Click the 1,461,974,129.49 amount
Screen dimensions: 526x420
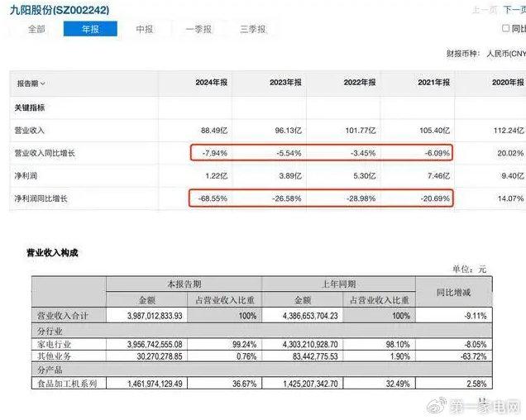click(x=155, y=384)
